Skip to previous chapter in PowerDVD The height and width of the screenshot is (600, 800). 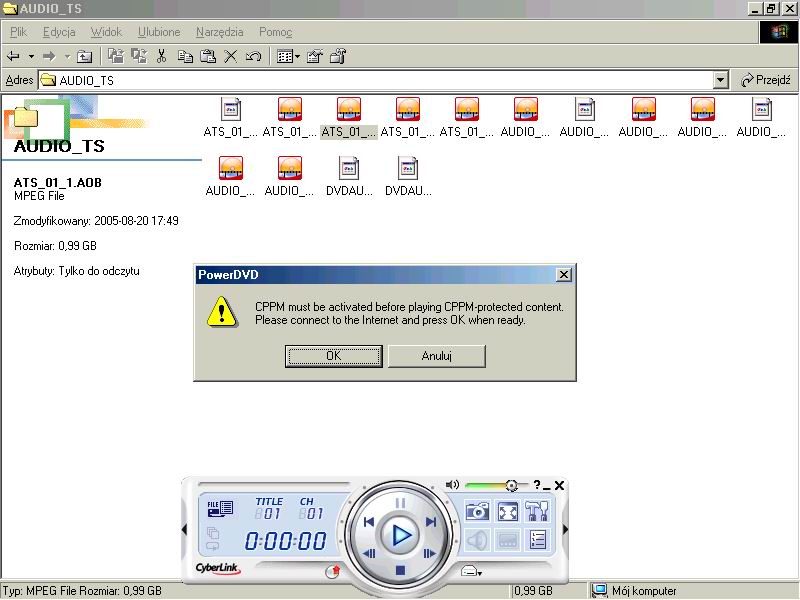[x=369, y=521]
